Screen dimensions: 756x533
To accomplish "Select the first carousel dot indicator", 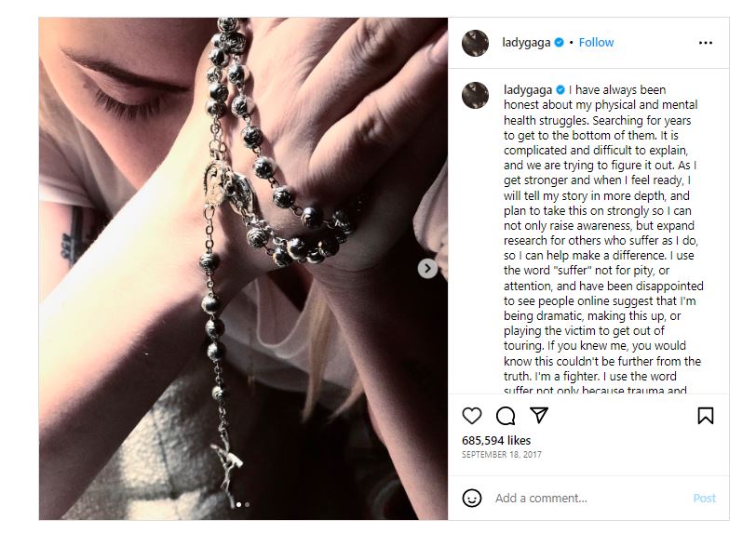I will click(238, 505).
